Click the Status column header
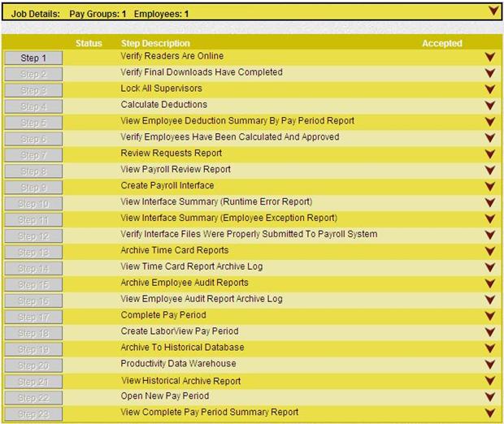 coord(89,43)
